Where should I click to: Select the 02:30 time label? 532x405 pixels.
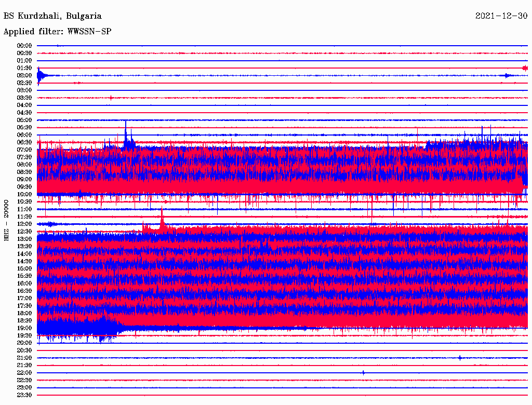[24, 83]
